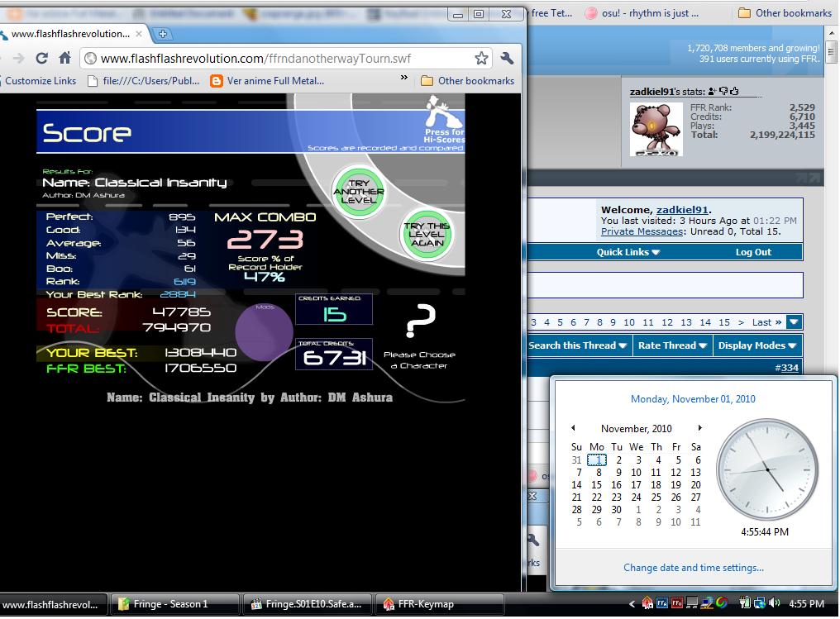This screenshot has width=840, height=619.
Task: Expand Display Modes menu
Action: (757, 346)
